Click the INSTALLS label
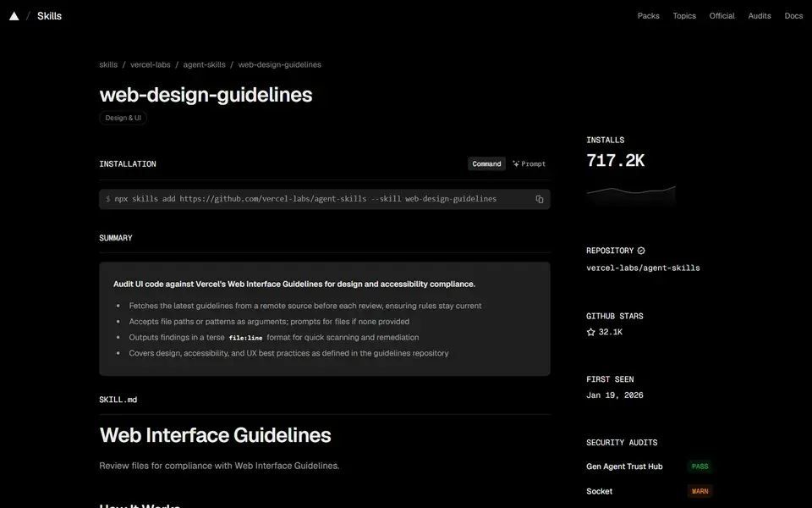Image resolution: width=812 pixels, height=508 pixels. pyautogui.click(x=605, y=140)
